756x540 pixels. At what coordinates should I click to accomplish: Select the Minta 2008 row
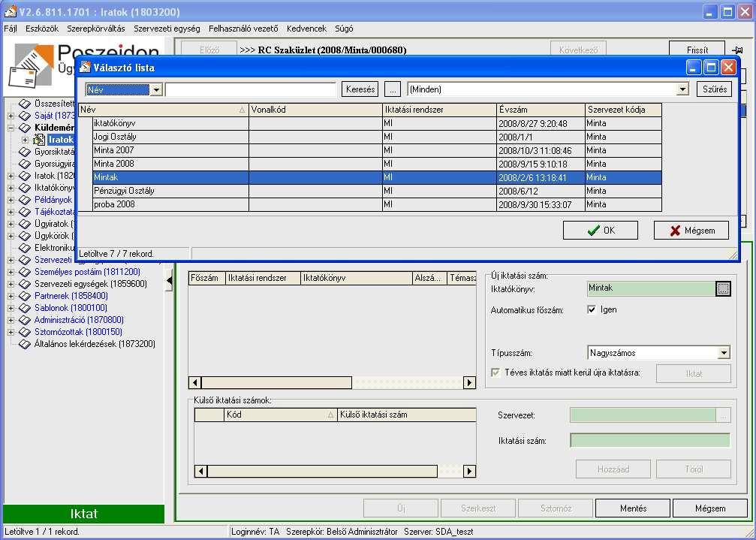(x=370, y=164)
